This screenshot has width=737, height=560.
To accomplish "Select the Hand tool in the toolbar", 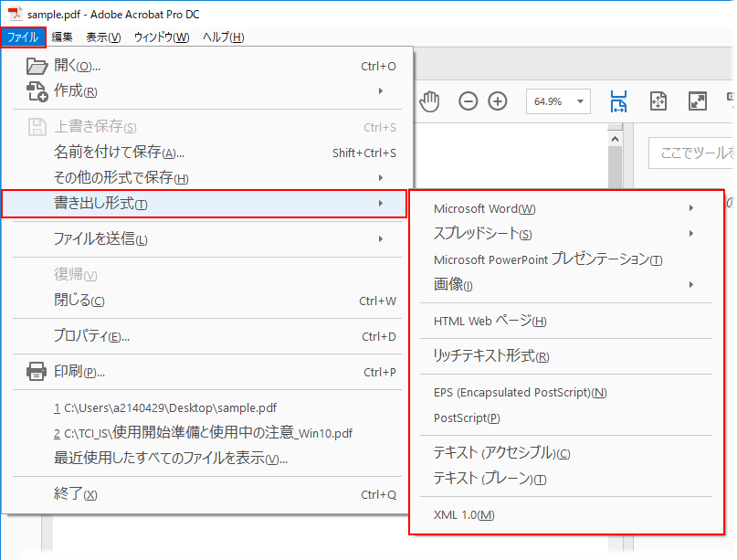I will (429, 101).
